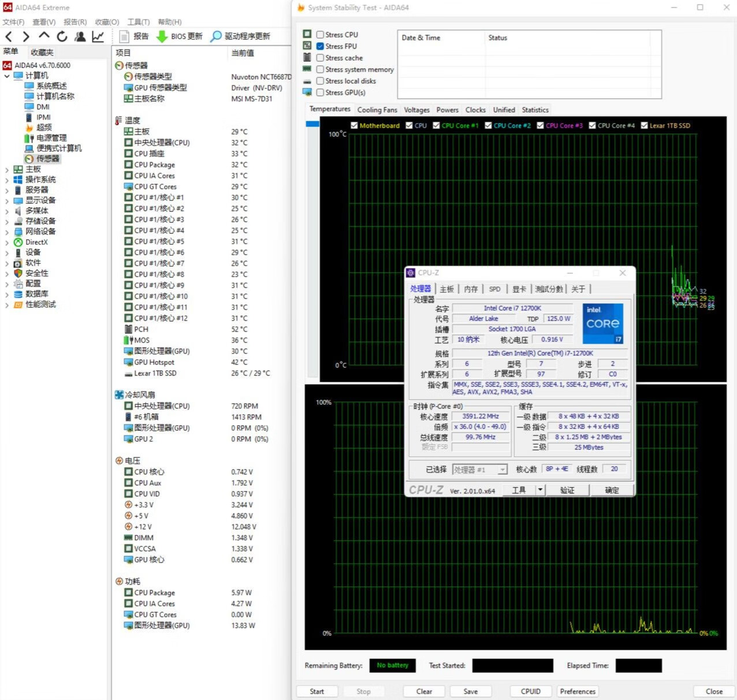This screenshot has height=700, width=737.
Task: Select 便携式计算机 in the AIDA64 tree
Action: click(x=59, y=148)
